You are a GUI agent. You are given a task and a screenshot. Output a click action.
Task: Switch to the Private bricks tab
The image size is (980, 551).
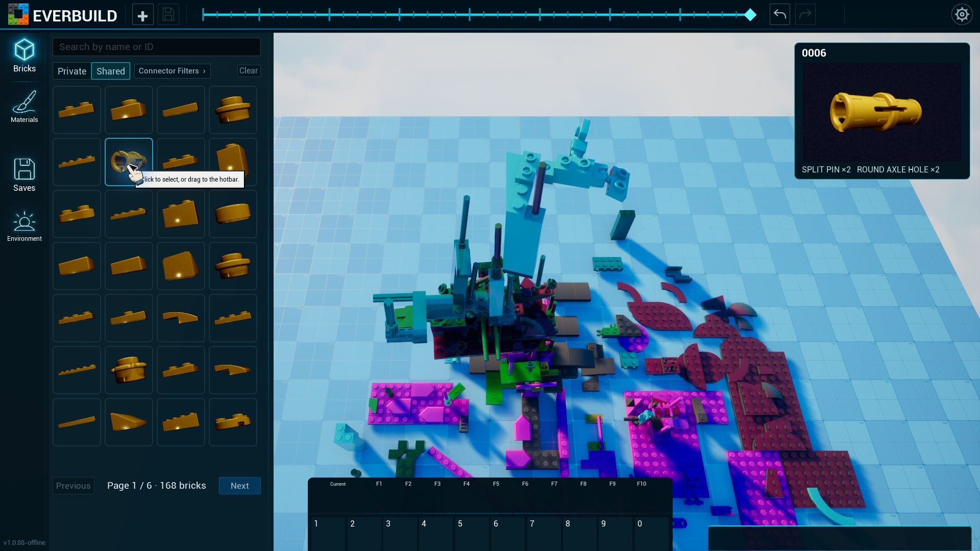coord(72,71)
